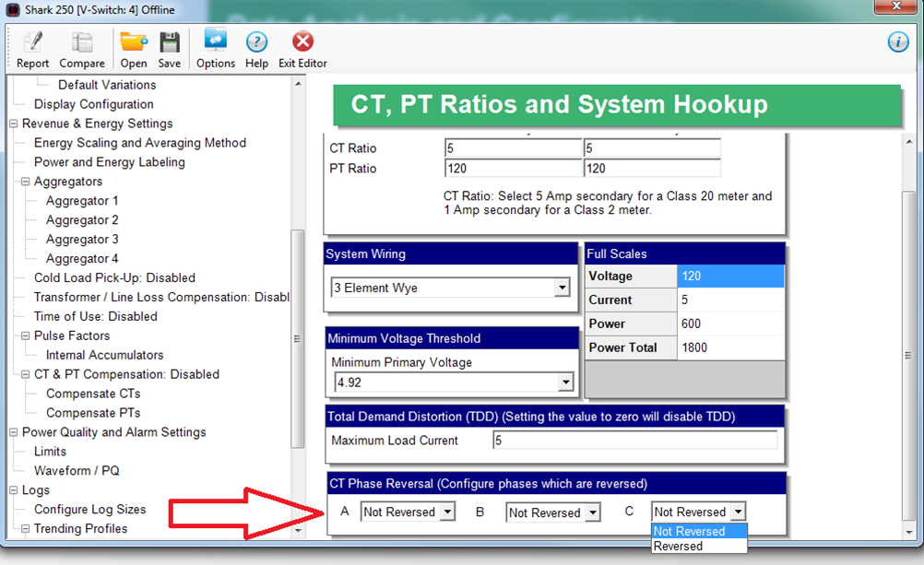The width and height of the screenshot is (924, 565).
Task: Select Compensate PTs tree item
Action: click(93, 413)
